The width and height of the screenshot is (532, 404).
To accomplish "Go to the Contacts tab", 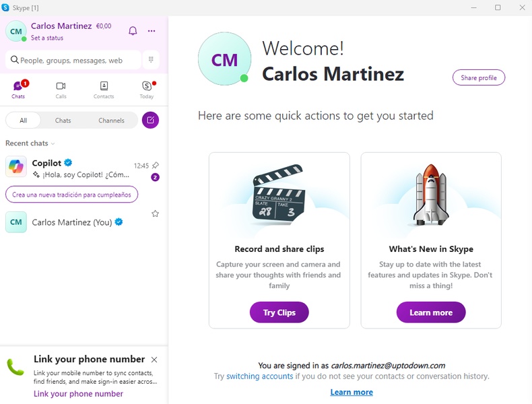I will [x=104, y=90].
